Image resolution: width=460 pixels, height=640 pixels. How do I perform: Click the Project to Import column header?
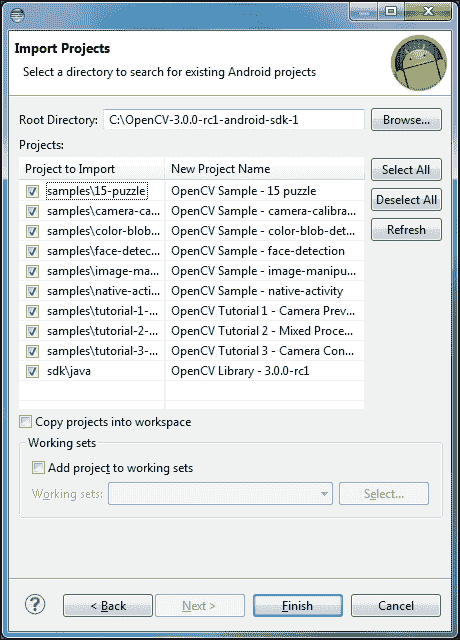(91, 169)
